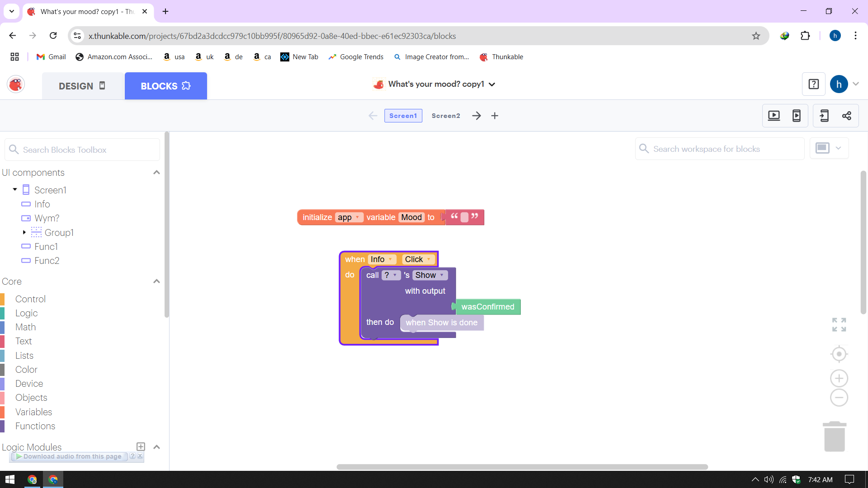Click the horizontal workspace scrollbar

coord(522,467)
